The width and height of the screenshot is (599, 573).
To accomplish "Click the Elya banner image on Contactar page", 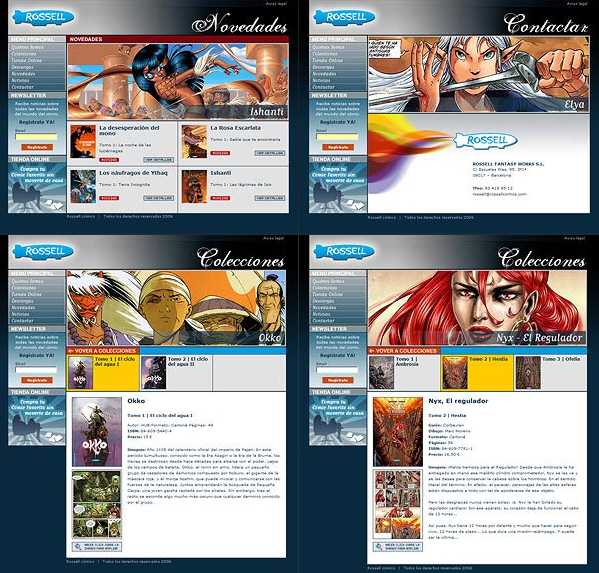I will click(479, 74).
